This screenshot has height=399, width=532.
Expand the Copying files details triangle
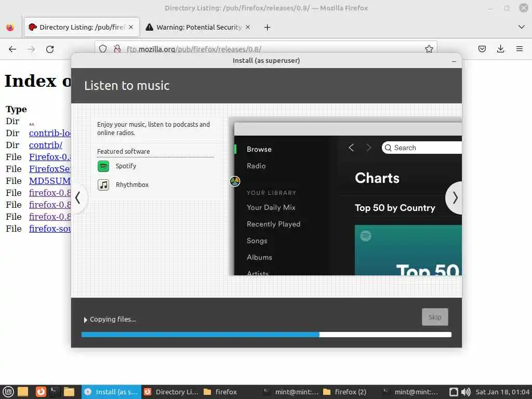(x=86, y=320)
